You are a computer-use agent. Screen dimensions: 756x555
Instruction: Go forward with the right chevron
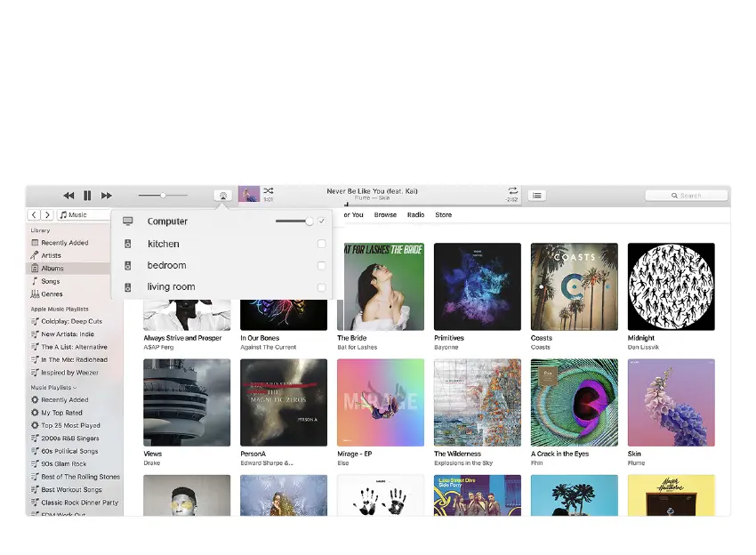coord(47,214)
